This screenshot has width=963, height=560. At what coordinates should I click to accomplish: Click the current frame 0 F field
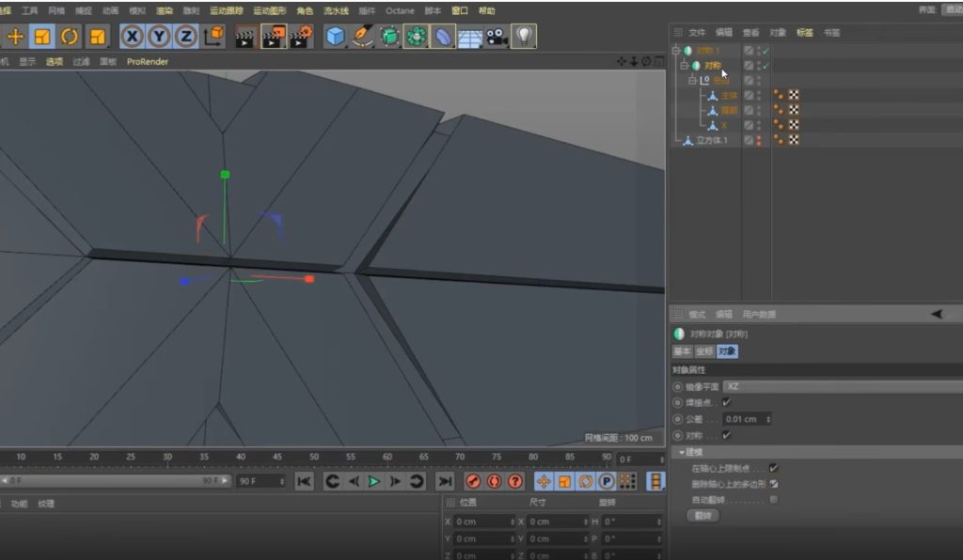point(641,459)
